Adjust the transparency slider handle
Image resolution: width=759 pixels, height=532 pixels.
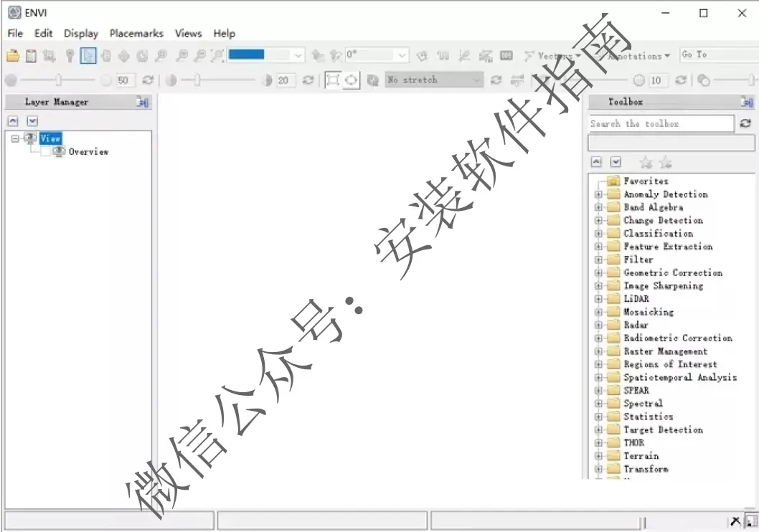coord(751,80)
